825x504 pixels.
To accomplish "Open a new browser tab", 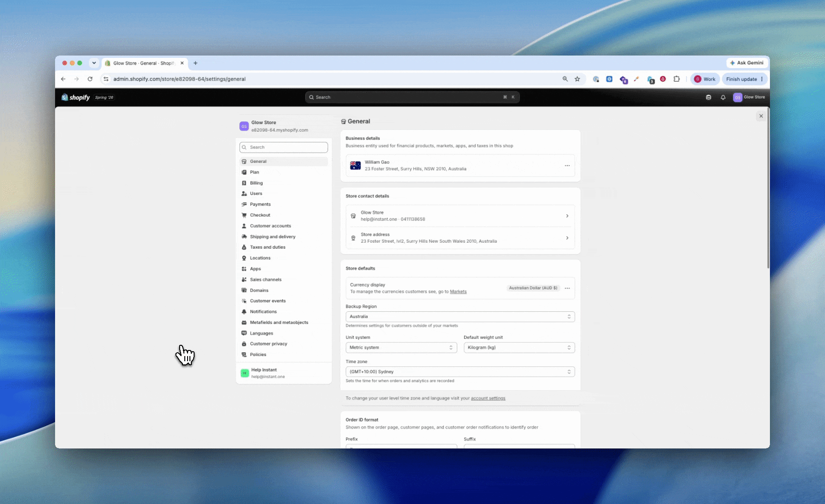I will pos(196,63).
